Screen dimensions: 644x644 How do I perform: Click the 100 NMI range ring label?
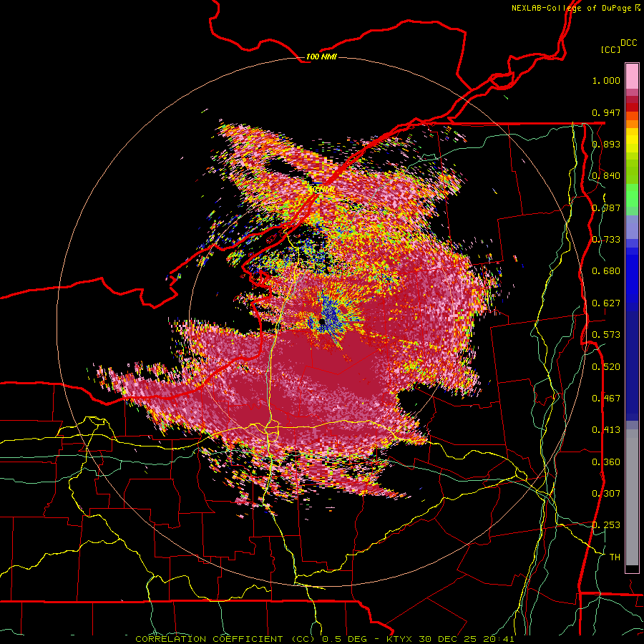point(321,57)
